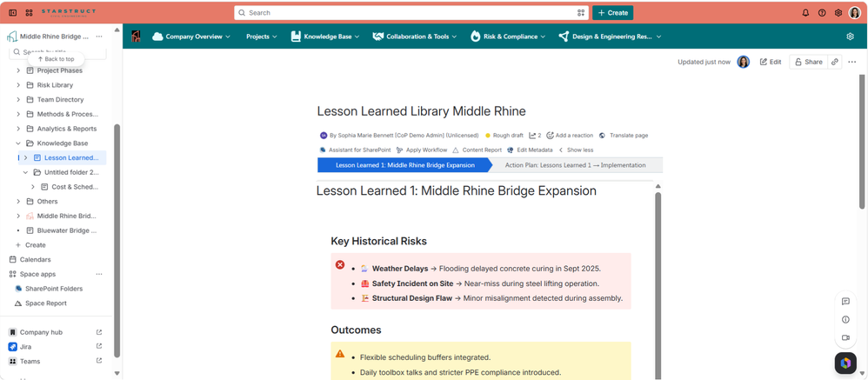Open the Company Overview dropdown menu
This screenshot has width=868, height=380.
click(191, 37)
